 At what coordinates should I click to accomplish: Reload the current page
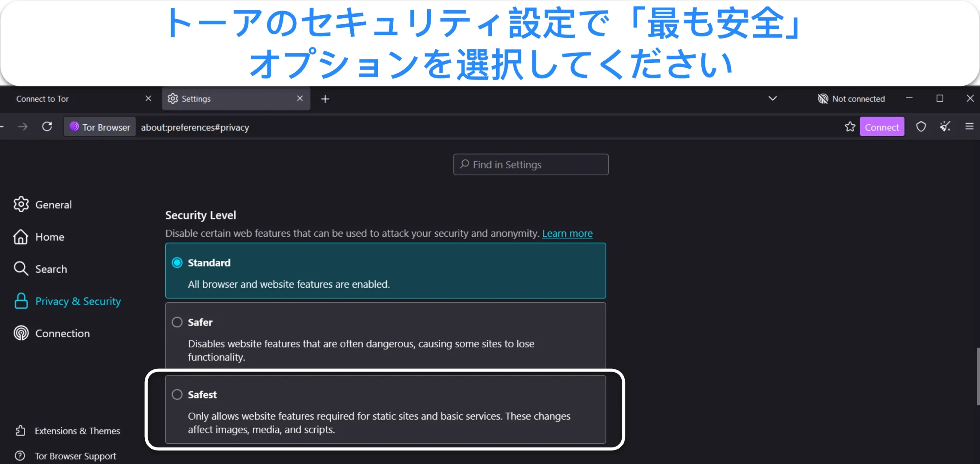[x=47, y=127]
